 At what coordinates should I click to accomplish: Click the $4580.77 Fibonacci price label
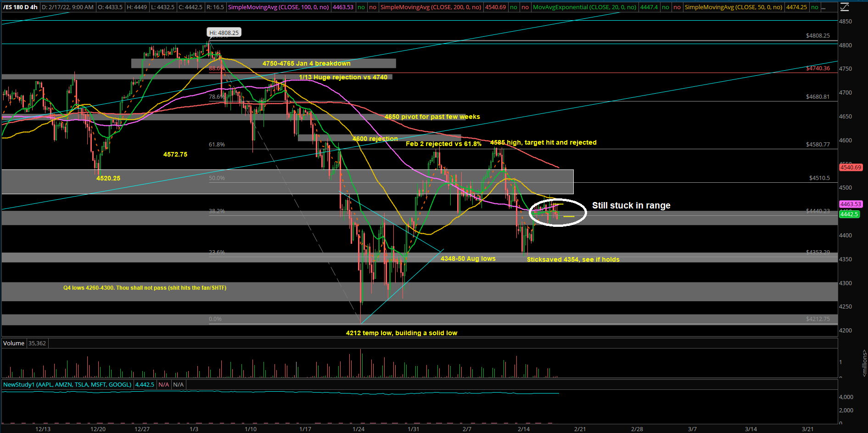coord(818,144)
